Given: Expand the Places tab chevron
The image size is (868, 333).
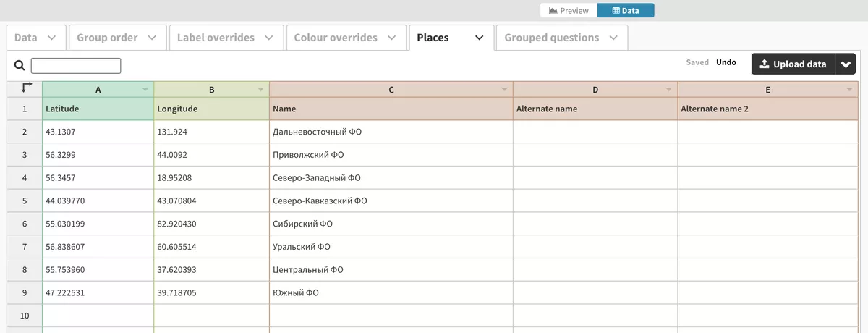Looking at the screenshot, I should coord(479,38).
